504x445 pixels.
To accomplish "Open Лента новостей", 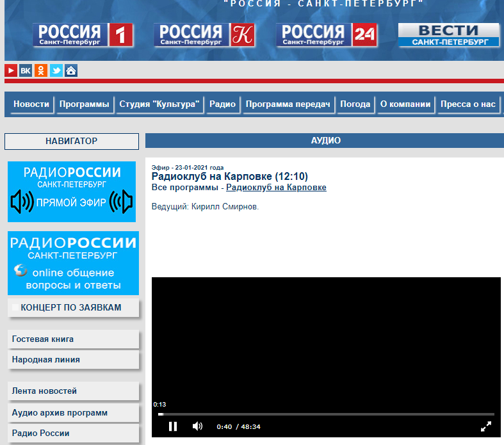I will (x=73, y=391).
